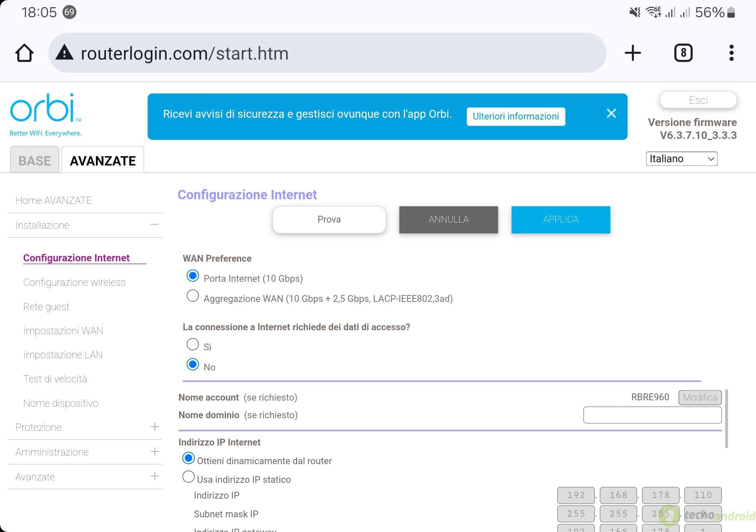Open the tab switcher showing 8 tabs
This screenshot has height=532, width=756.
(x=683, y=53)
